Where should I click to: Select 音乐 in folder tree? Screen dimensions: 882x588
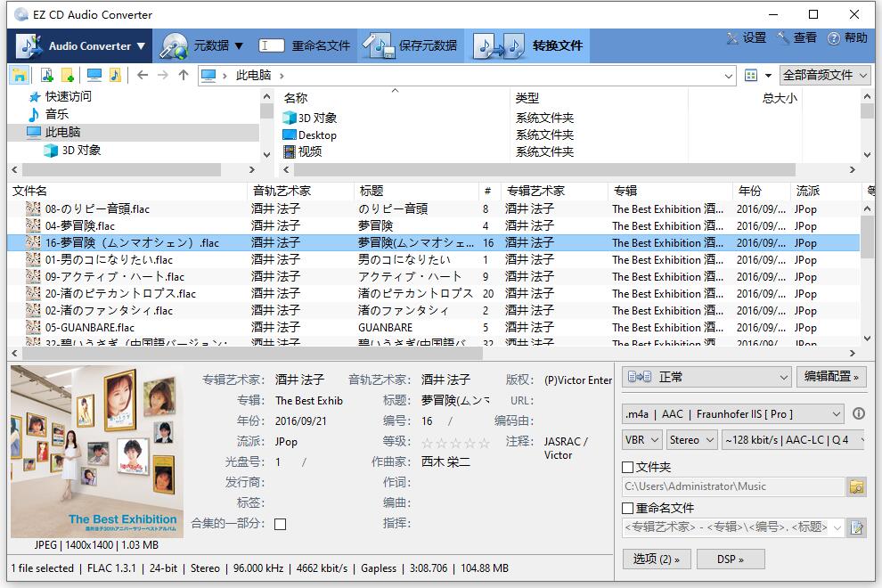[x=57, y=114]
